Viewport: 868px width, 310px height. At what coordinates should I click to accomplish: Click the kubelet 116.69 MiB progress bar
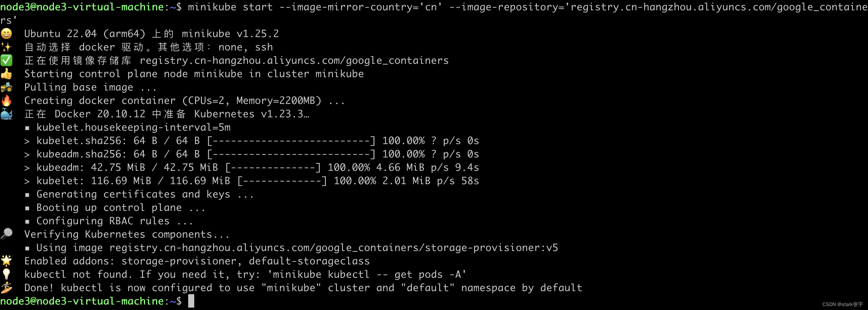tap(282, 181)
